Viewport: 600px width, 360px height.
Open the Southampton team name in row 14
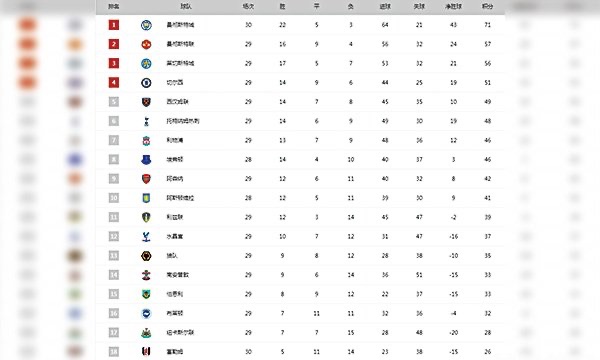[178, 275]
